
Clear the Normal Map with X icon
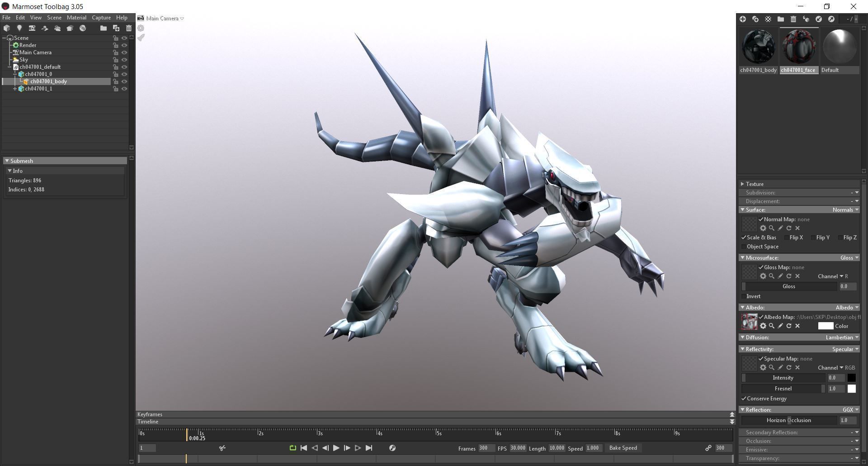pyautogui.click(x=797, y=228)
